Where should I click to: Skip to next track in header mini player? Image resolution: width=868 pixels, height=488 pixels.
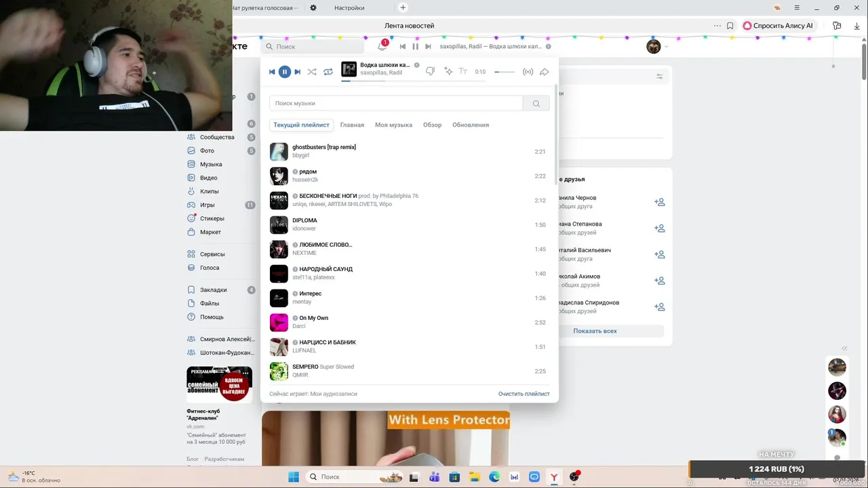click(428, 46)
